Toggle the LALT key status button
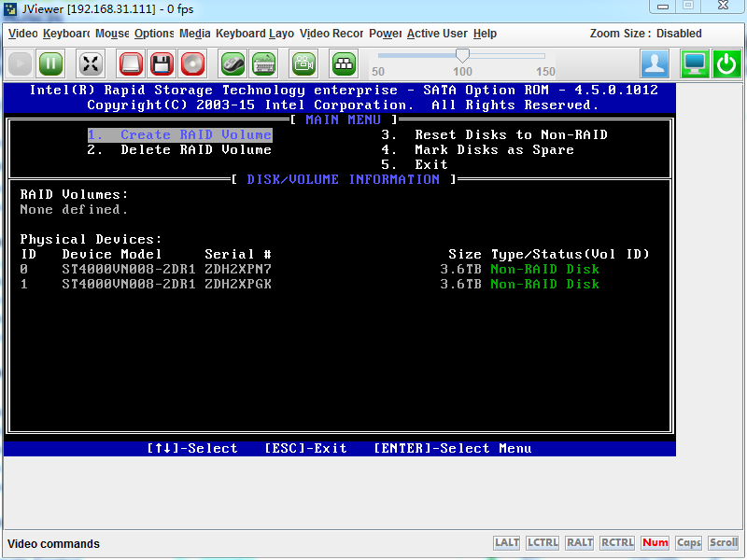The height and width of the screenshot is (560, 747). point(507,543)
